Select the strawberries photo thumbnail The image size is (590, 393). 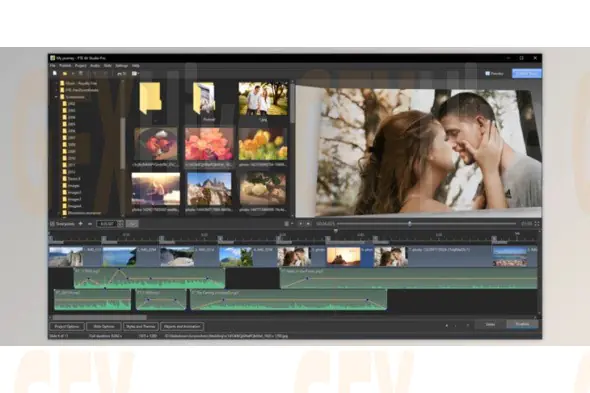coord(156,144)
